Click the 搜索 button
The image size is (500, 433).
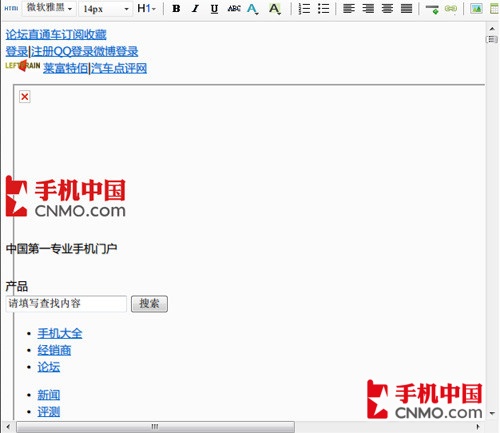149,304
